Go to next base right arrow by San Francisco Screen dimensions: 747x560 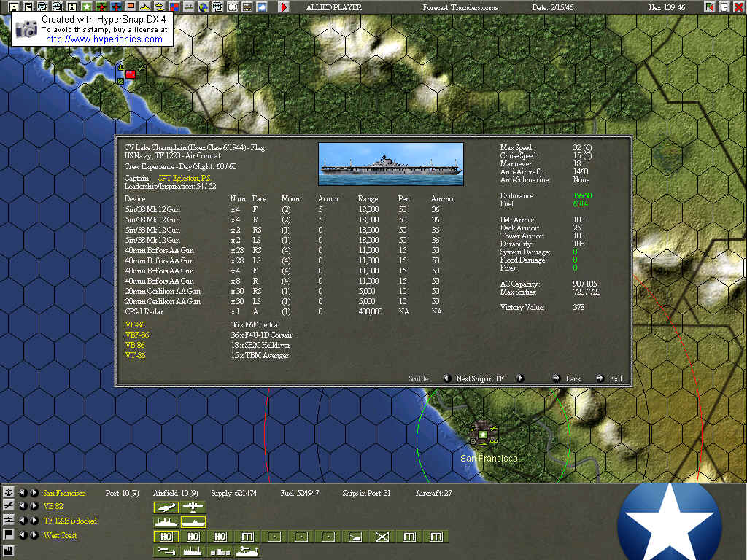pos(34,492)
